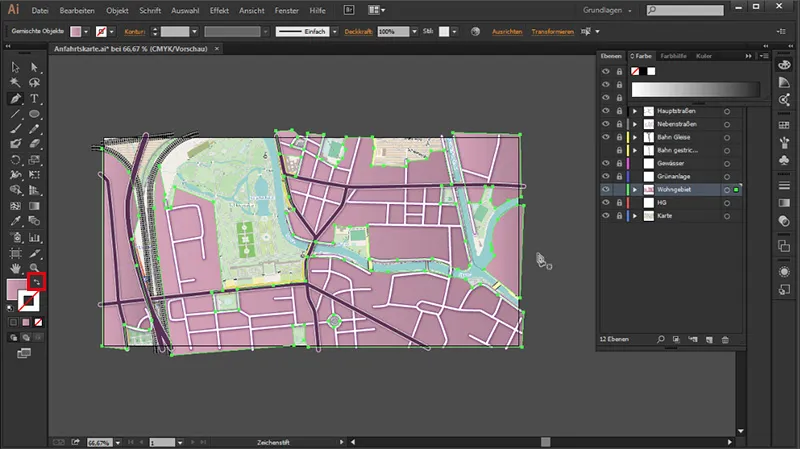800x449 pixels.
Task: Expand the Wohngebiet layer
Action: point(635,189)
